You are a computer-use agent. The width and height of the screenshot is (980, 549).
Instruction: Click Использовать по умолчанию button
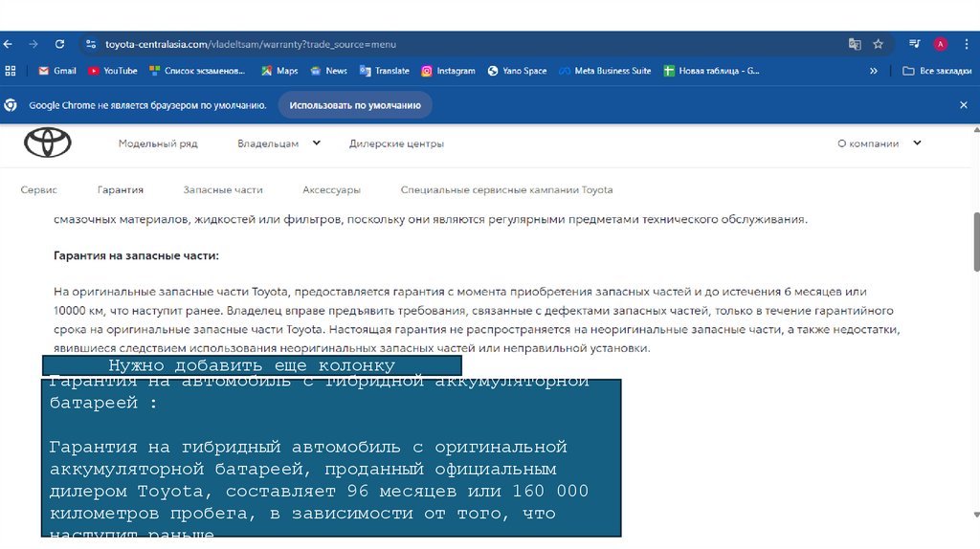355,105
